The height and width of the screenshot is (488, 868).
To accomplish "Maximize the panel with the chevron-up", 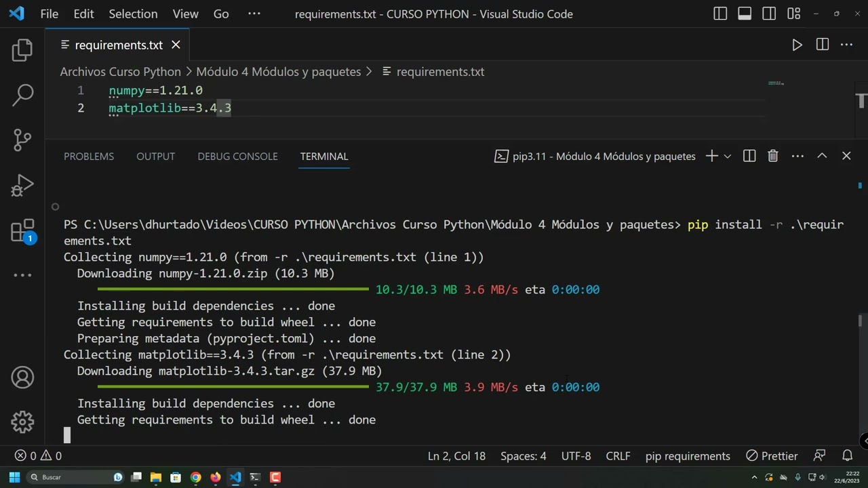I will (x=822, y=156).
